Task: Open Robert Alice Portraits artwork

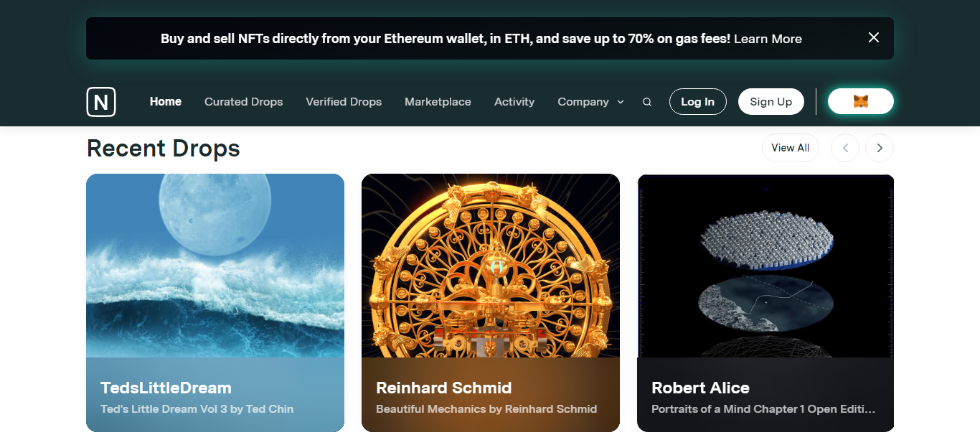Action: click(x=765, y=266)
